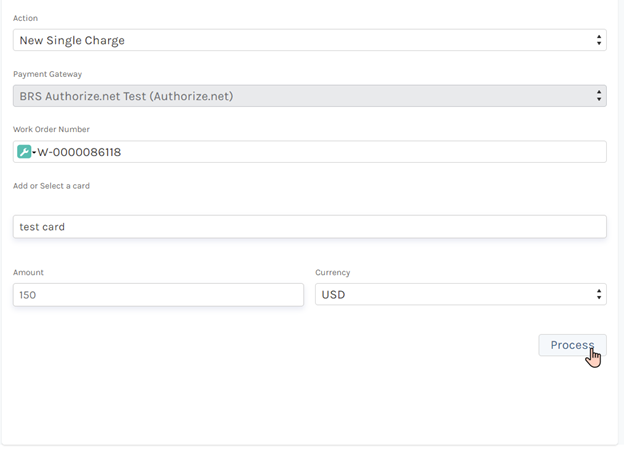Click into the Amount field showing 150
This screenshot has width=624, height=452.
pos(158,295)
